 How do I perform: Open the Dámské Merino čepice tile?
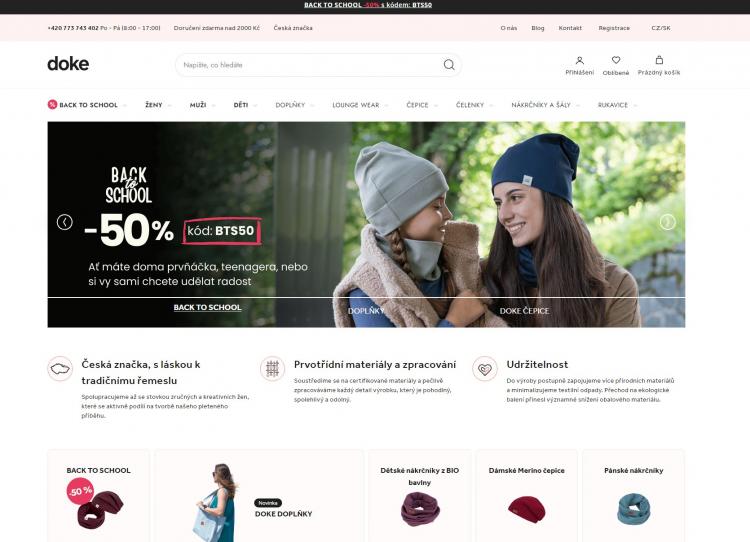pyautogui.click(x=526, y=495)
